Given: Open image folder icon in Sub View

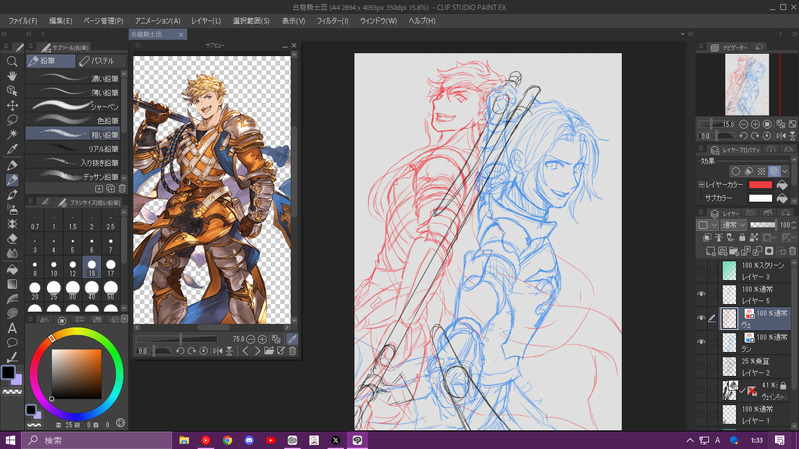Looking at the screenshot, I should (269, 351).
